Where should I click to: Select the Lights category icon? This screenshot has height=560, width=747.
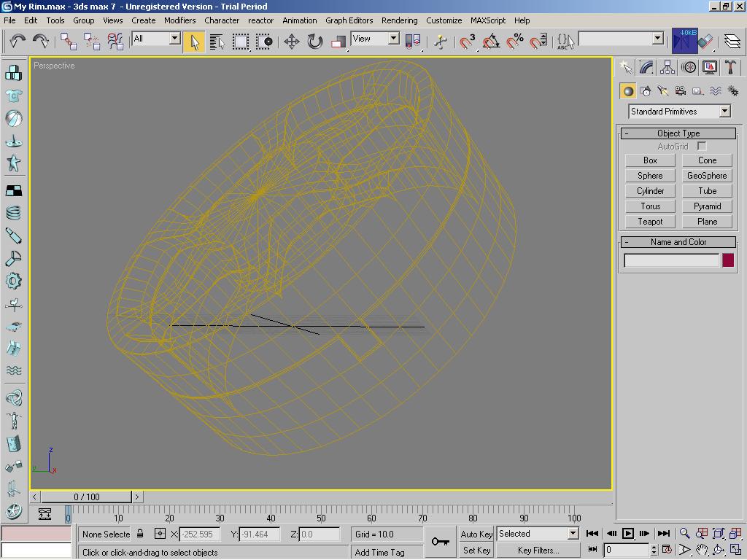point(662,91)
